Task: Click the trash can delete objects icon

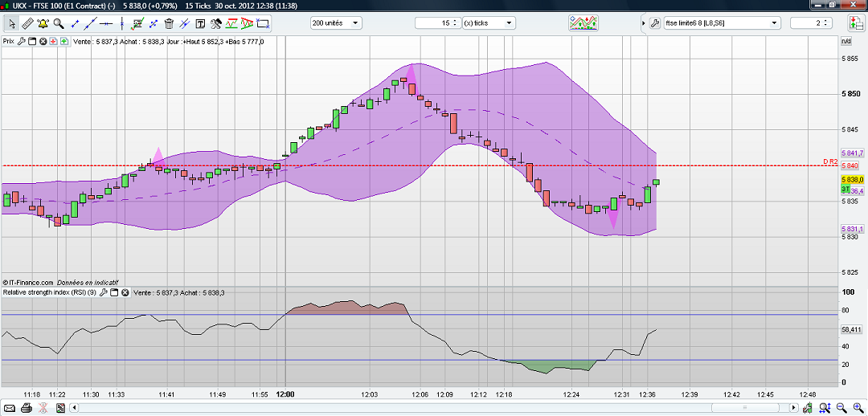Action: point(170,23)
